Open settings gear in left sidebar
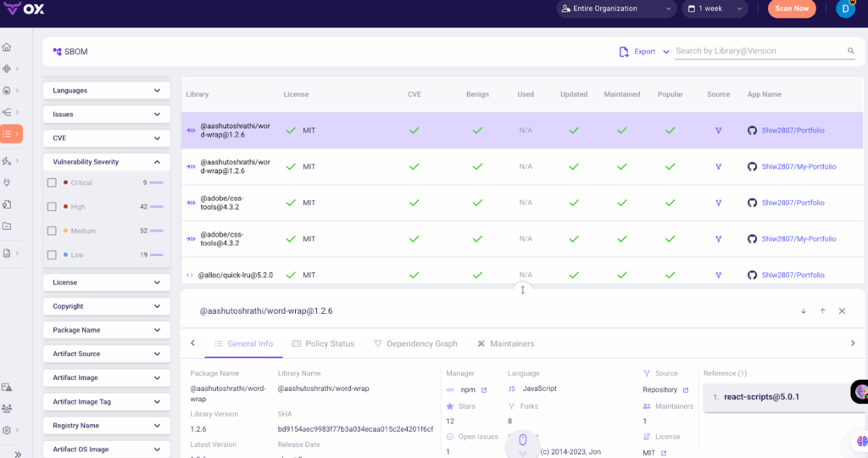This screenshot has width=868, height=458. coord(7,430)
